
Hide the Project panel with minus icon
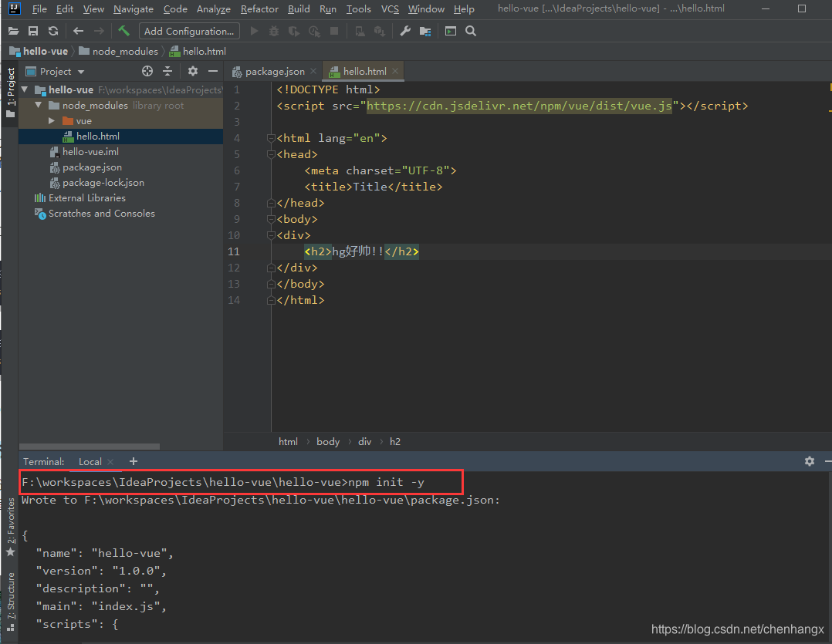(x=213, y=71)
